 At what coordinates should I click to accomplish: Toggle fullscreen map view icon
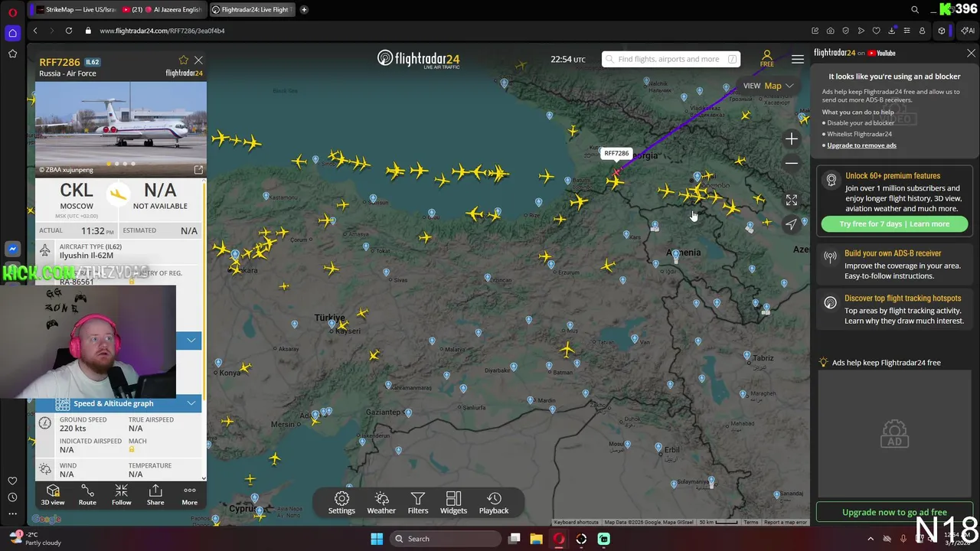point(792,200)
